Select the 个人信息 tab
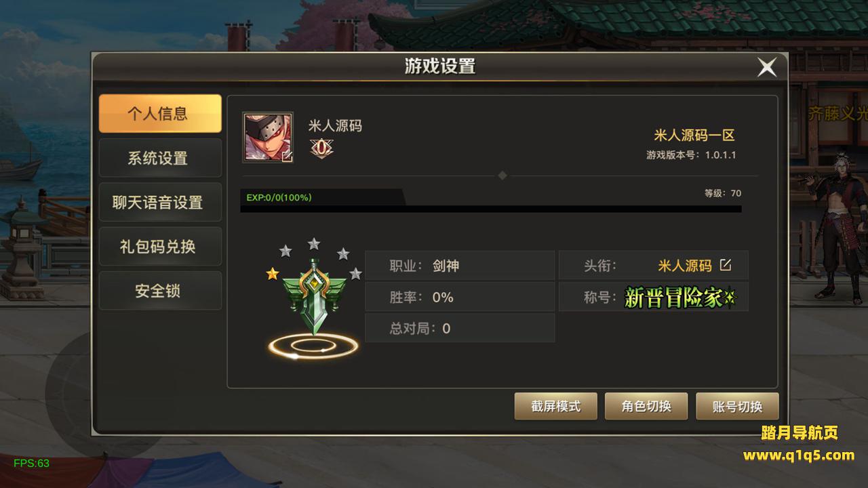 coord(160,114)
